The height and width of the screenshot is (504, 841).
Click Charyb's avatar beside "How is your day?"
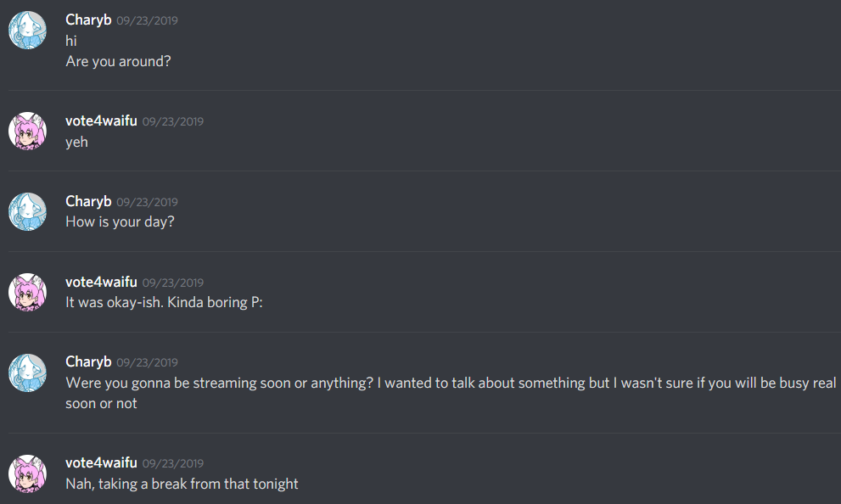point(27,212)
